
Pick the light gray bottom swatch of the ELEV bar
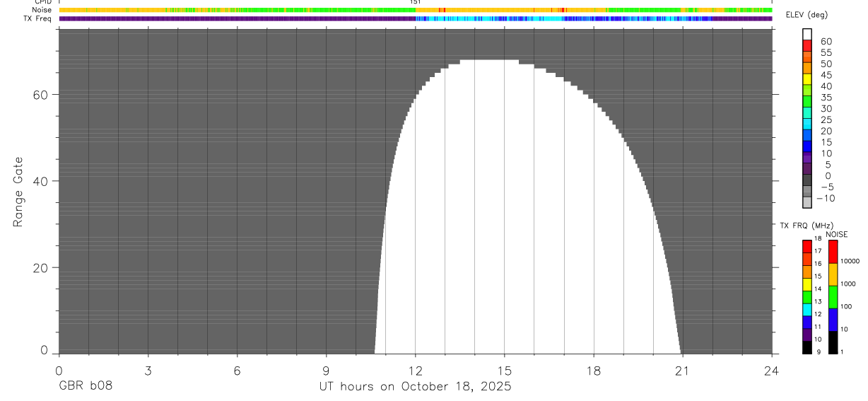coord(807,202)
